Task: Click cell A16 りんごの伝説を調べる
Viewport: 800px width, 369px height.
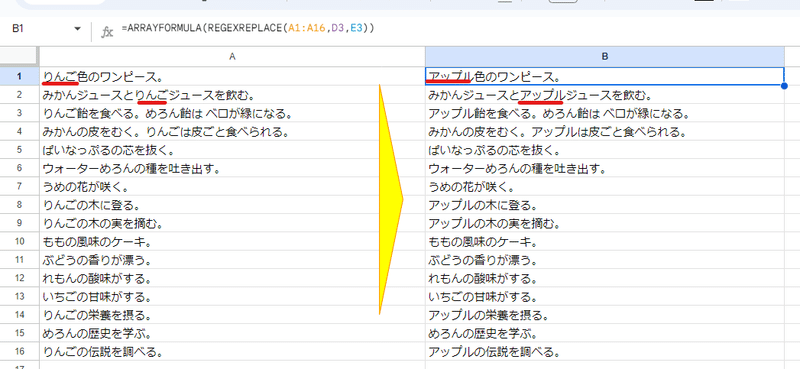Action: 232,352
